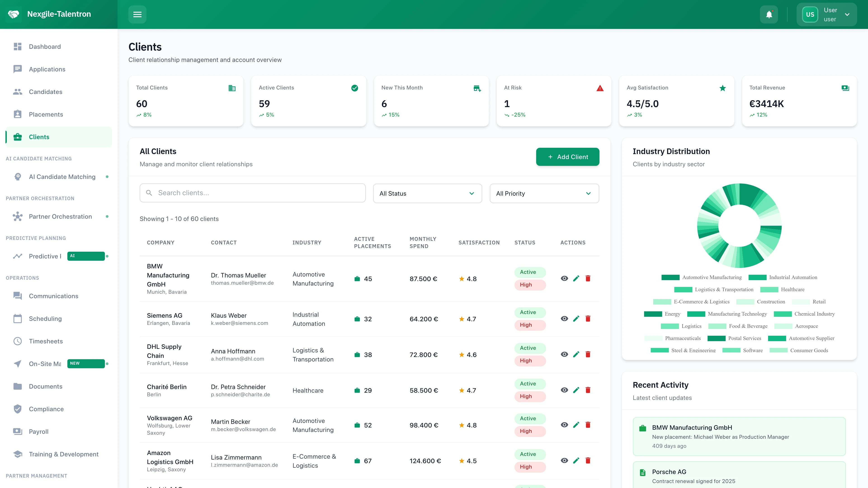View DHL Supply Chain using the eye toggle
The image size is (868, 488).
pyautogui.click(x=565, y=354)
